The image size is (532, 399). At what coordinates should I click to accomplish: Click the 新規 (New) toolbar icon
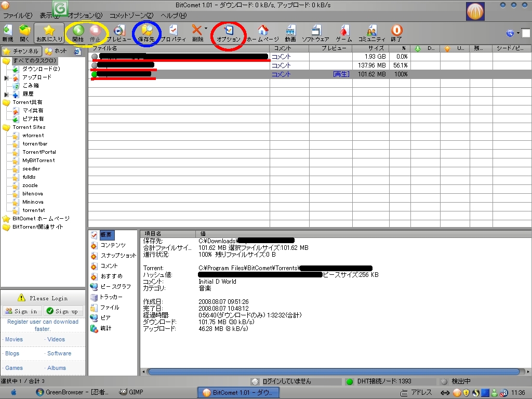click(x=7, y=33)
